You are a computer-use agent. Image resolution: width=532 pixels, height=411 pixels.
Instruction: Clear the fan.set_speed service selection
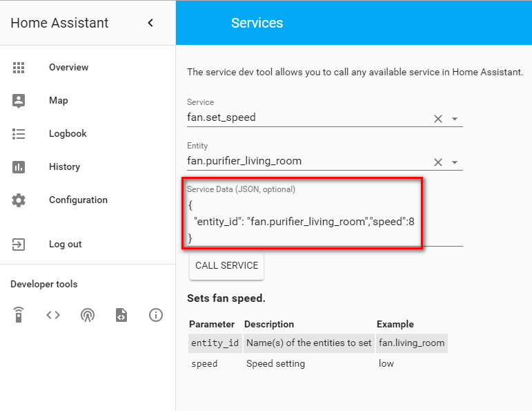click(x=437, y=119)
